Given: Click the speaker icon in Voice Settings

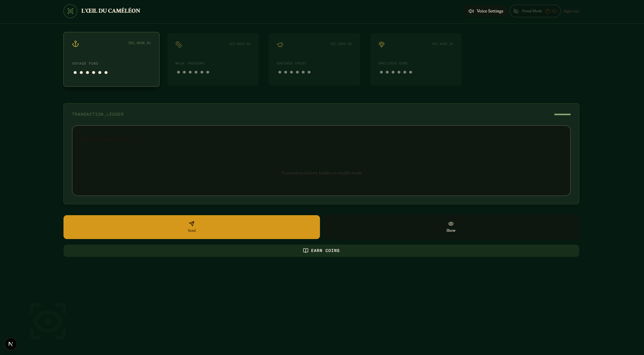Looking at the screenshot, I should point(471,11).
